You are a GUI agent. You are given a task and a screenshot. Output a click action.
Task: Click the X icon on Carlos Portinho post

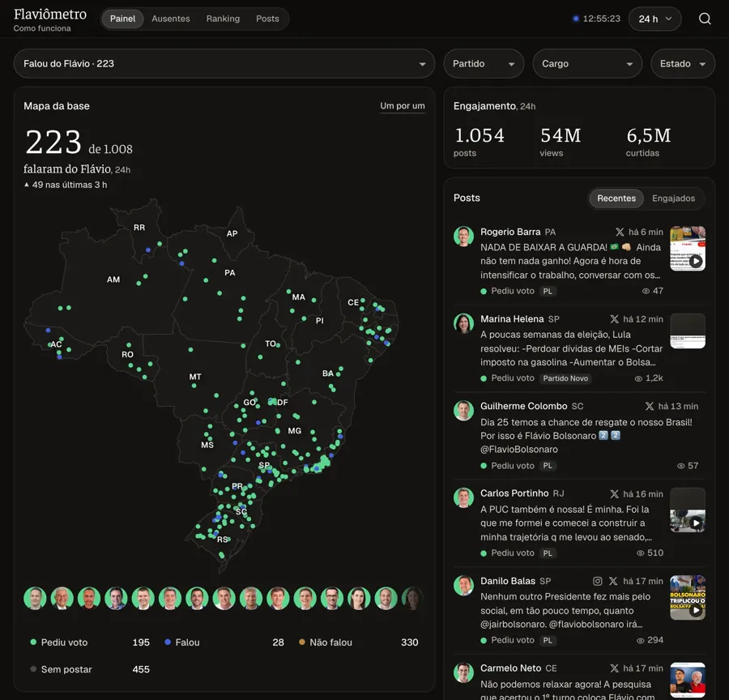tap(614, 494)
